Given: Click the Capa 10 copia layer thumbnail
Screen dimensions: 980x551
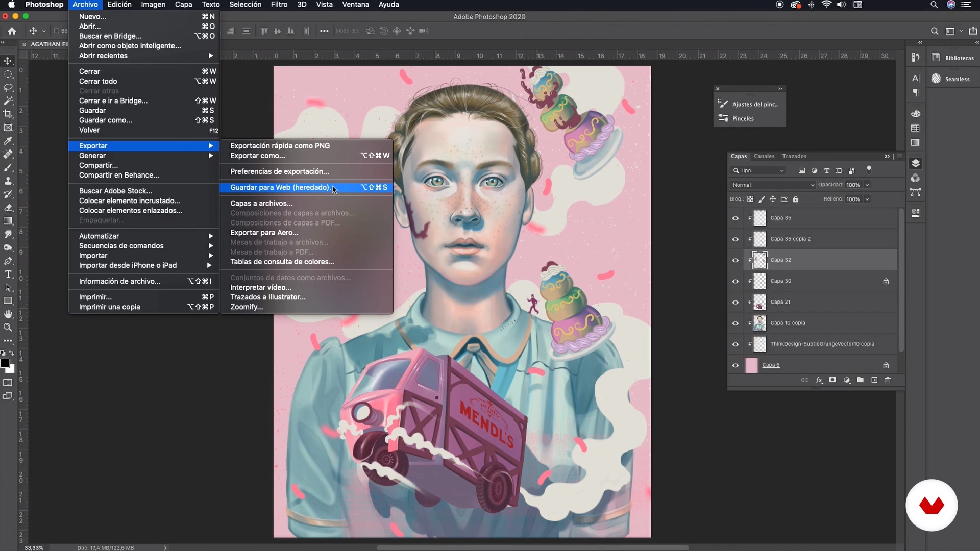Looking at the screenshot, I should click(760, 323).
